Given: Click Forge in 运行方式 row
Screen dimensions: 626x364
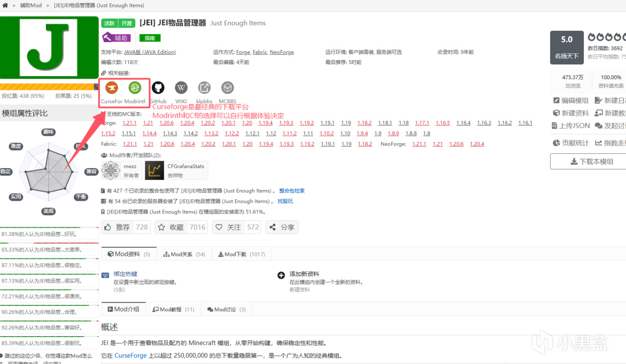Looking at the screenshot, I should point(243,52).
